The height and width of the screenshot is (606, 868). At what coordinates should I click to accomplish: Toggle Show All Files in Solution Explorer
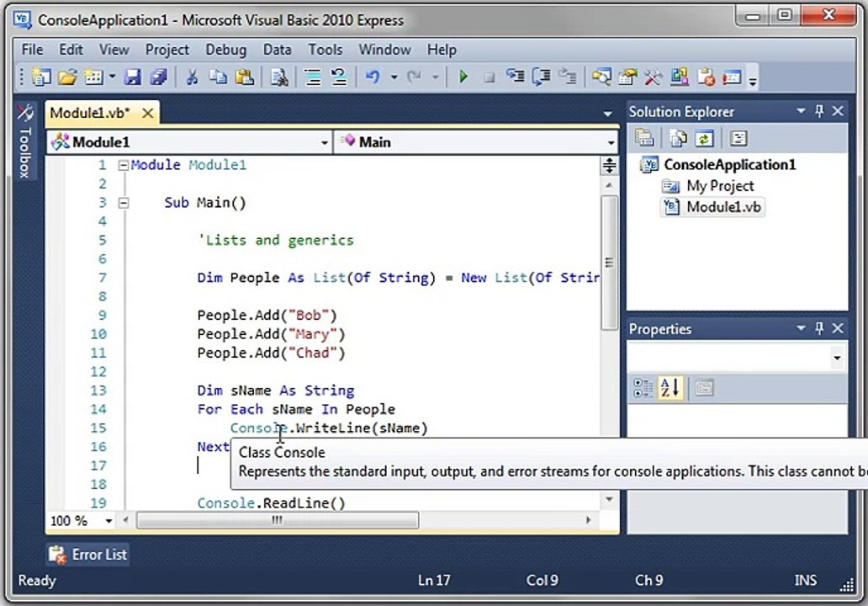(x=678, y=138)
